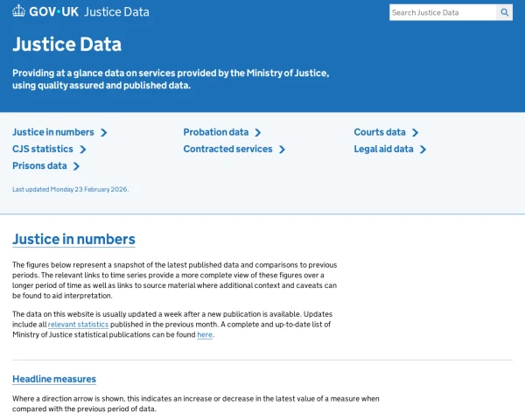Click the chevron beside Contracted services
The image size is (525, 420).
pos(282,150)
